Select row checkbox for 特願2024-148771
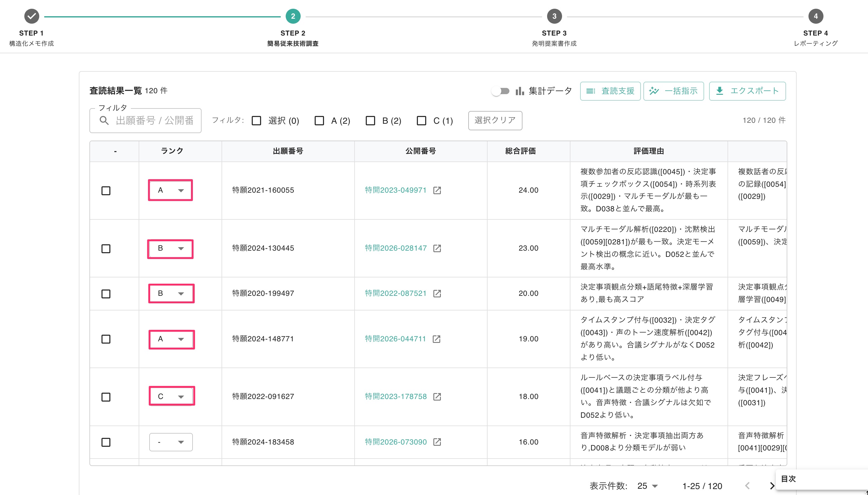 point(106,339)
